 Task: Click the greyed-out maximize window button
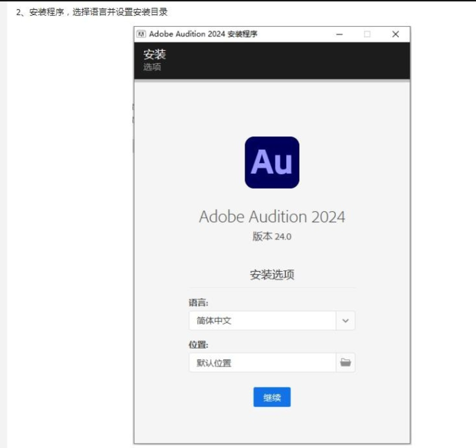367,34
